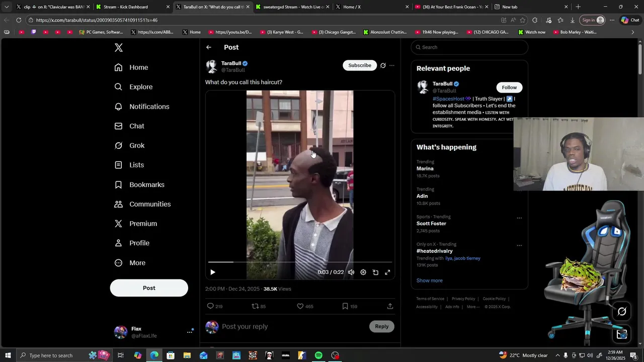Open options for Scott Foster trend
This screenshot has height=362, width=644.
point(519,218)
